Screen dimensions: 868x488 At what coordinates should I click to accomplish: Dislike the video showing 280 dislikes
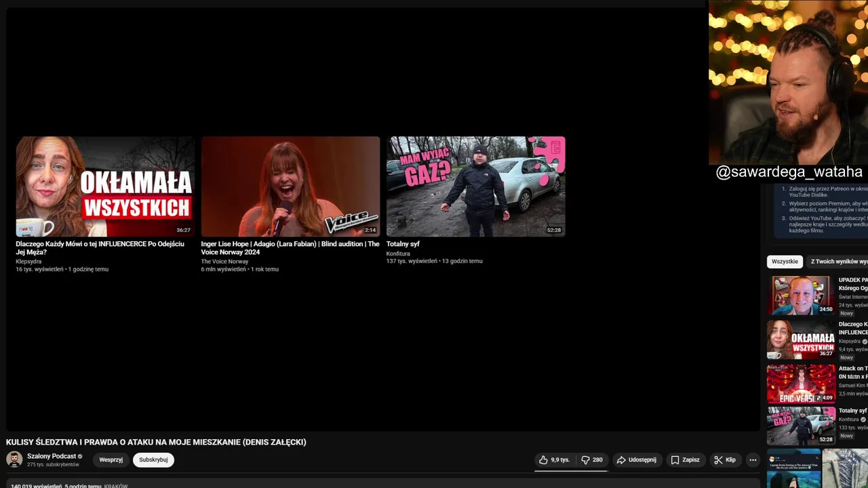(592, 460)
